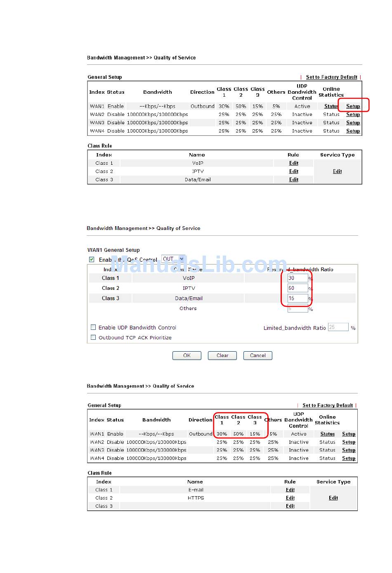Open the OUT direction dropdown

173,259
